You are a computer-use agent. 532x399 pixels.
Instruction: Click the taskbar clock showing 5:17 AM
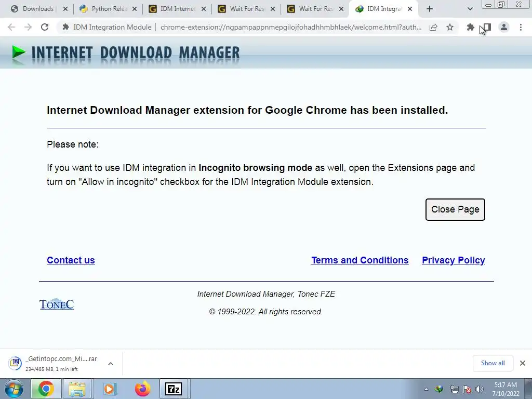pyautogui.click(x=506, y=389)
